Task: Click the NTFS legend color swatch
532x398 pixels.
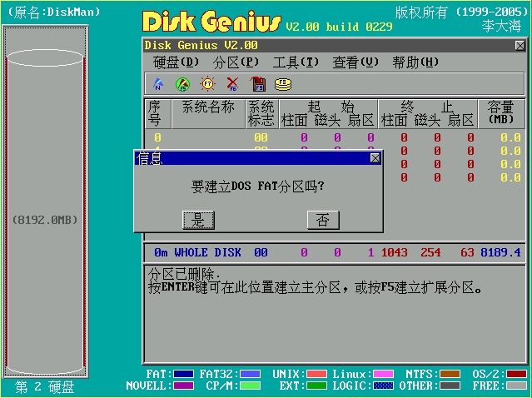Action: point(450,375)
